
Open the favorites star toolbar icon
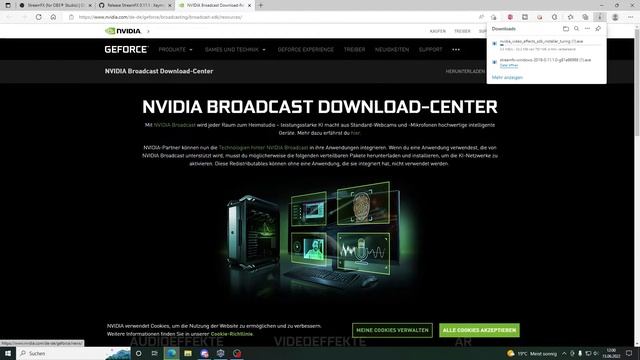pyautogui.click(x=570, y=17)
